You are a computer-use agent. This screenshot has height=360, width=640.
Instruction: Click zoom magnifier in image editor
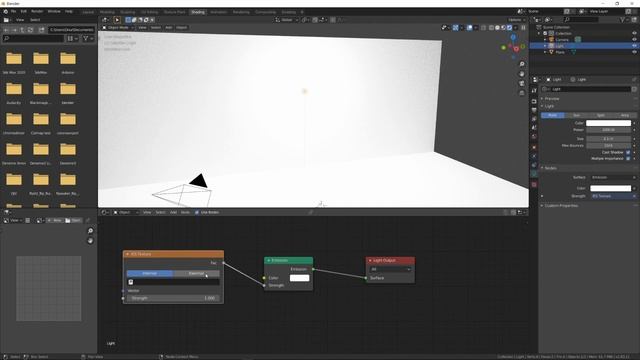(x=90, y=231)
